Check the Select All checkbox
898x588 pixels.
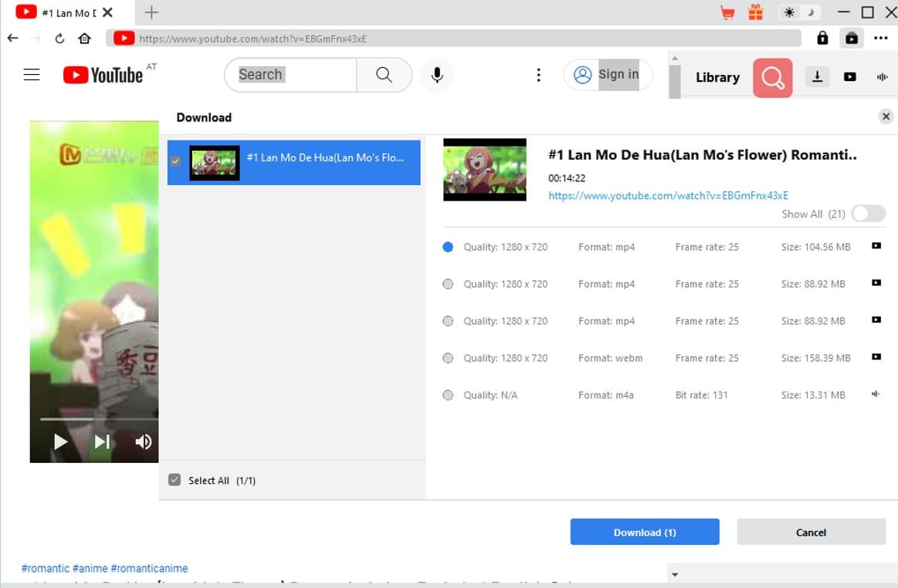[175, 480]
